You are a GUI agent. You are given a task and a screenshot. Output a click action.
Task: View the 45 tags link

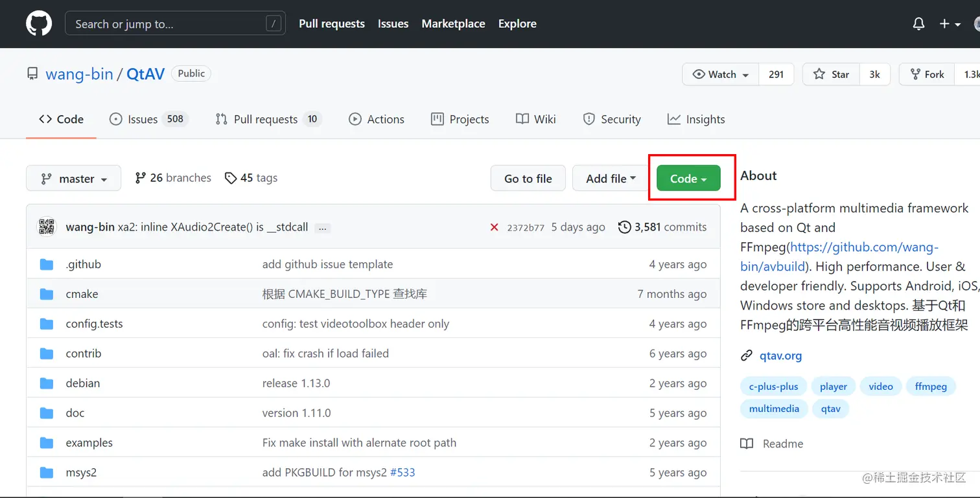tap(251, 178)
